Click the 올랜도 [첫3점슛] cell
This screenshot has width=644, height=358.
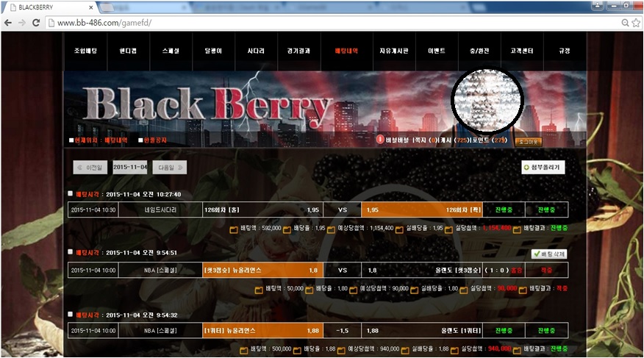tap(422, 270)
